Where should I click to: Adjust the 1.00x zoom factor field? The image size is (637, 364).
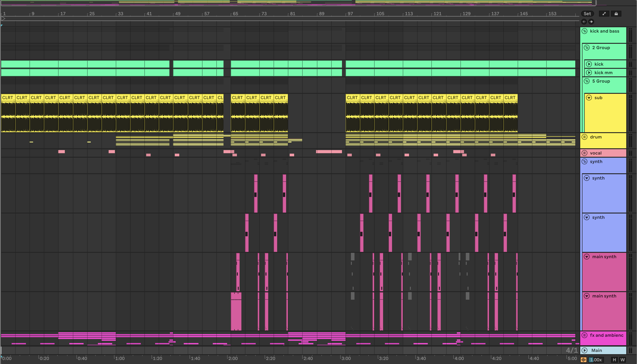coord(596,360)
